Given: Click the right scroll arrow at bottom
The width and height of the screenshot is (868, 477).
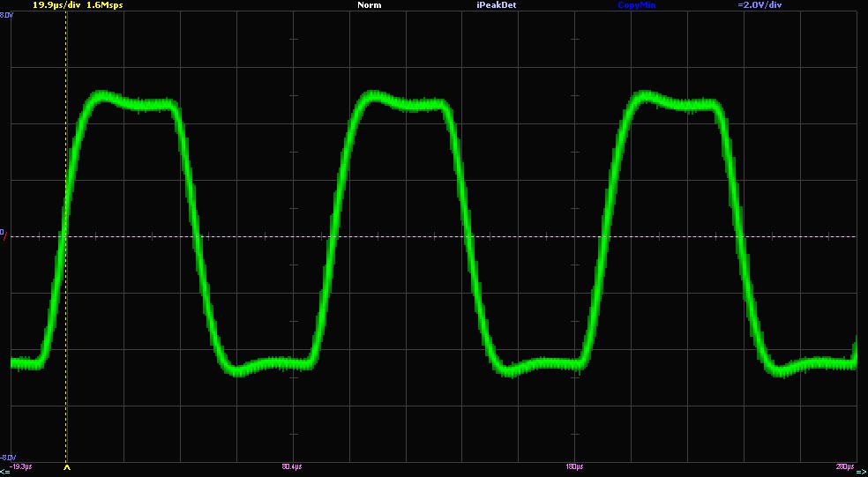Looking at the screenshot, I should click(863, 472).
